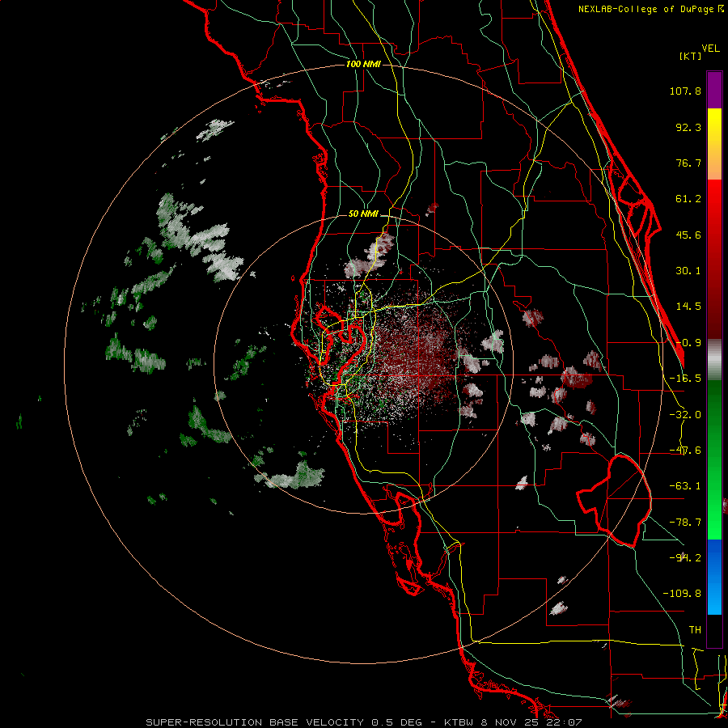Click the -78.7 velocity scale value
728x728 pixels.
click(685, 523)
